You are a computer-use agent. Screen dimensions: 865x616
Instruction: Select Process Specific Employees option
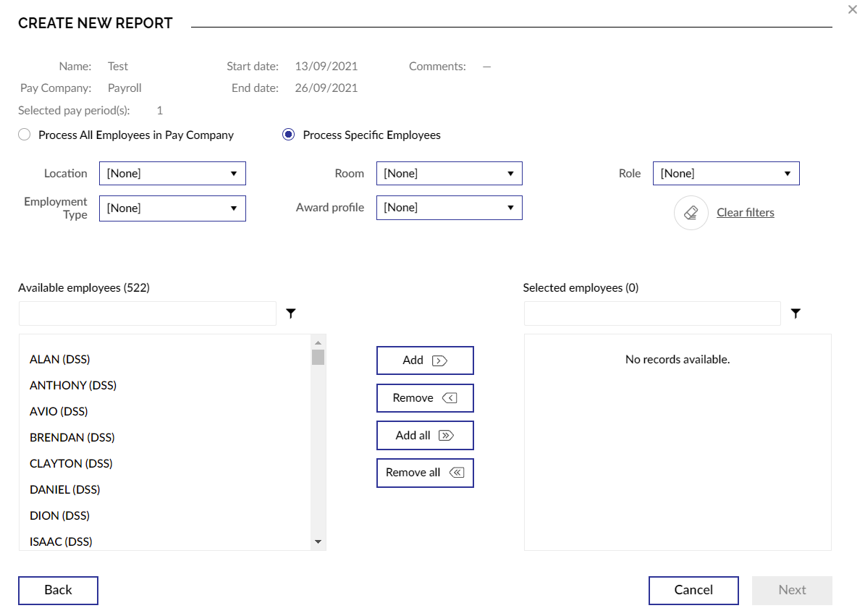click(289, 135)
